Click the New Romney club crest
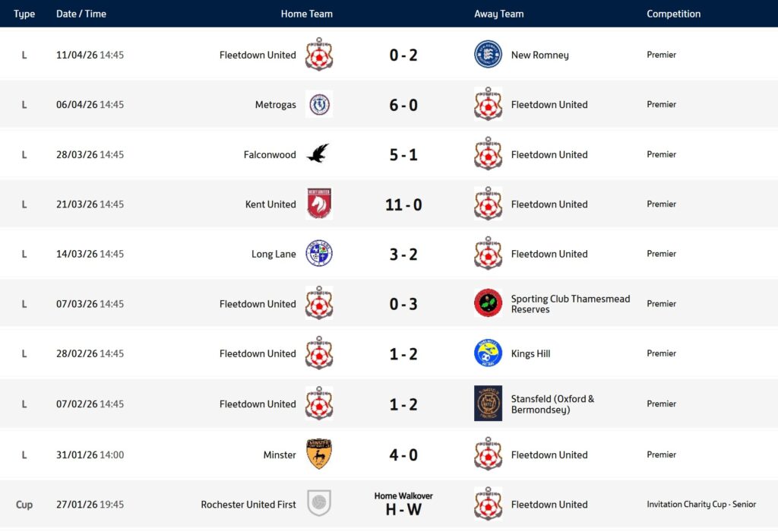Image resolution: width=778 pixels, height=532 pixels. click(488, 55)
